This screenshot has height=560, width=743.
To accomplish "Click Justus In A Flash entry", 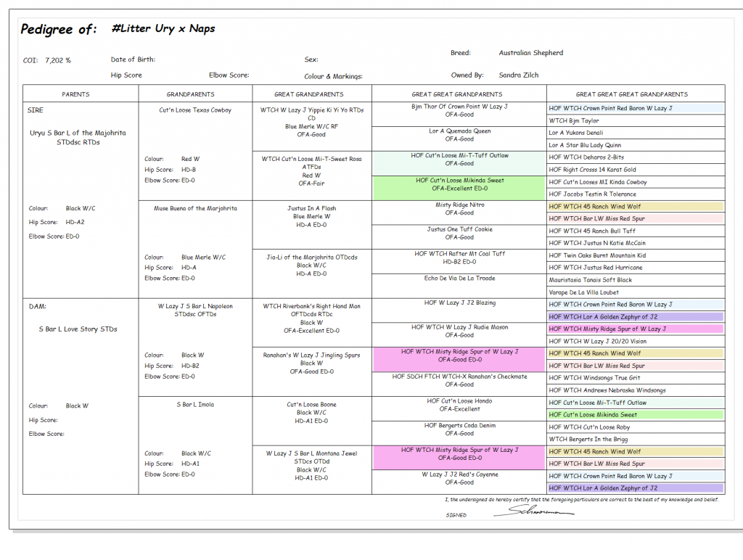I will tap(311, 208).
